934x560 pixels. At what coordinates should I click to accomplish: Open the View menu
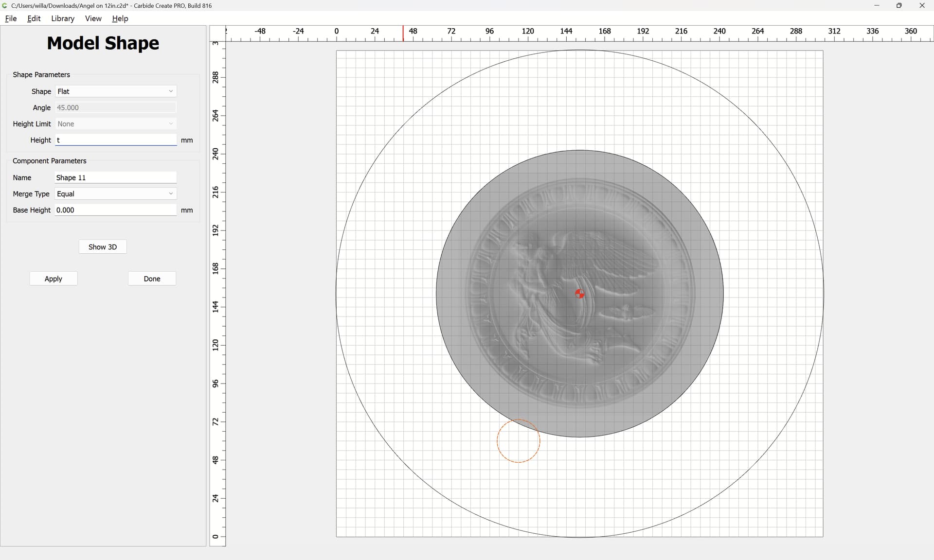click(93, 18)
